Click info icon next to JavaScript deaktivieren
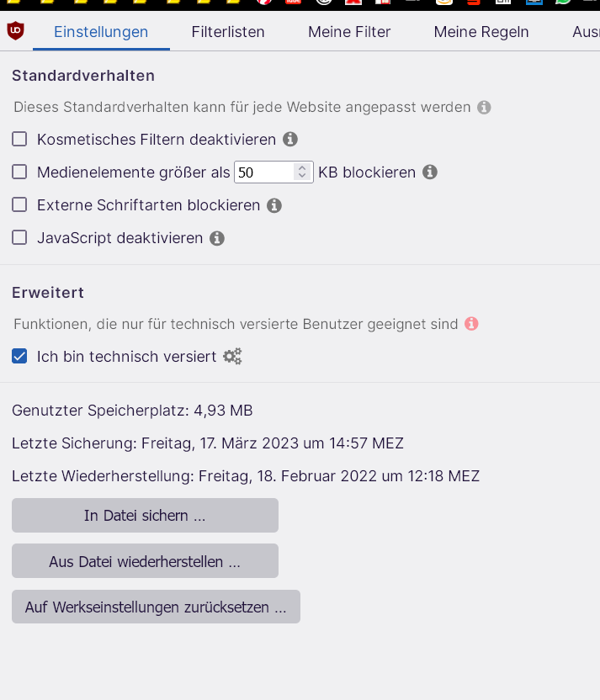Screen dimensions: 600x700 pos(217,238)
